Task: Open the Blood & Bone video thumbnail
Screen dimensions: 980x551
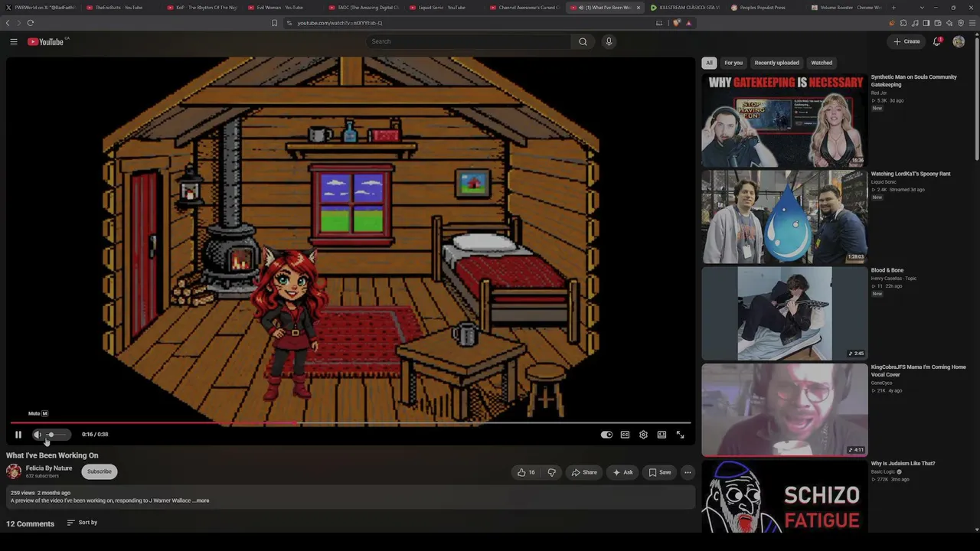Action: click(x=784, y=313)
